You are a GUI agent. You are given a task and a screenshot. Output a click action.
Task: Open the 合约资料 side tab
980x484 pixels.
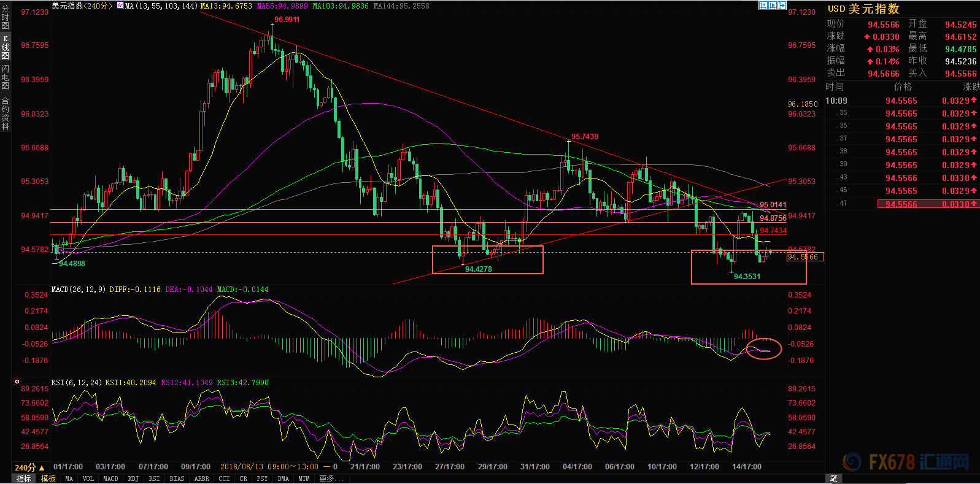[6, 114]
